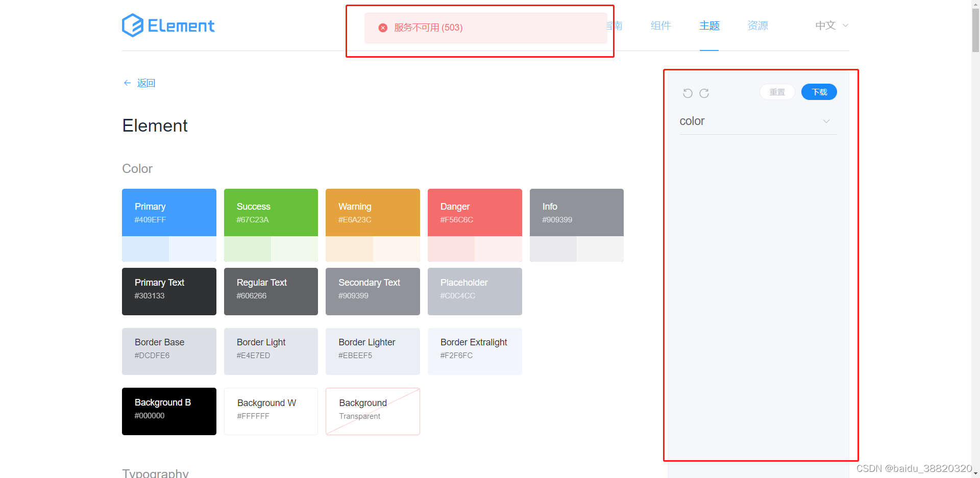Open the 资源 navigation menu
Viewport: 980px width, 478px height.
(757, 25)
